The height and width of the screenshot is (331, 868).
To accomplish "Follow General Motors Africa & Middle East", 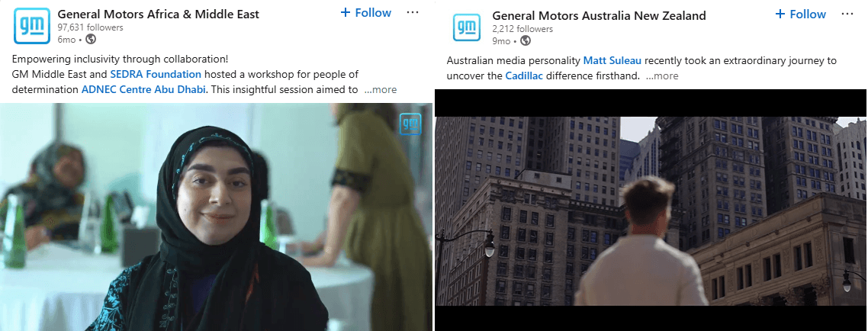I will coord(366,12).
